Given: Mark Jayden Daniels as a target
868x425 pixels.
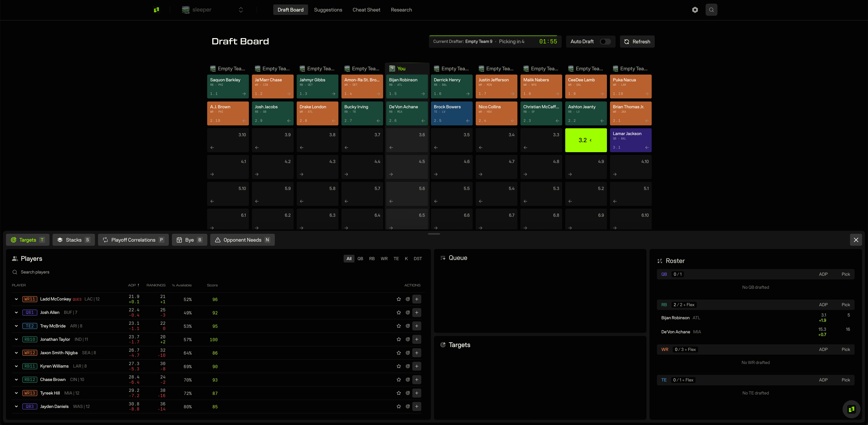Looking at the screenshot, I should coord(408,407).
